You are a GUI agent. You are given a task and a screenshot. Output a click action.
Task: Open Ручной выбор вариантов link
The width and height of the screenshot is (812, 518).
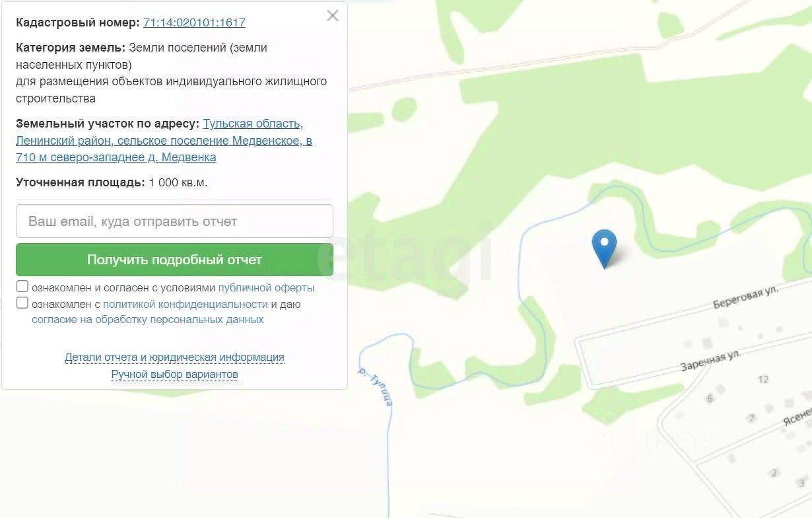click(x=174, y=375)
